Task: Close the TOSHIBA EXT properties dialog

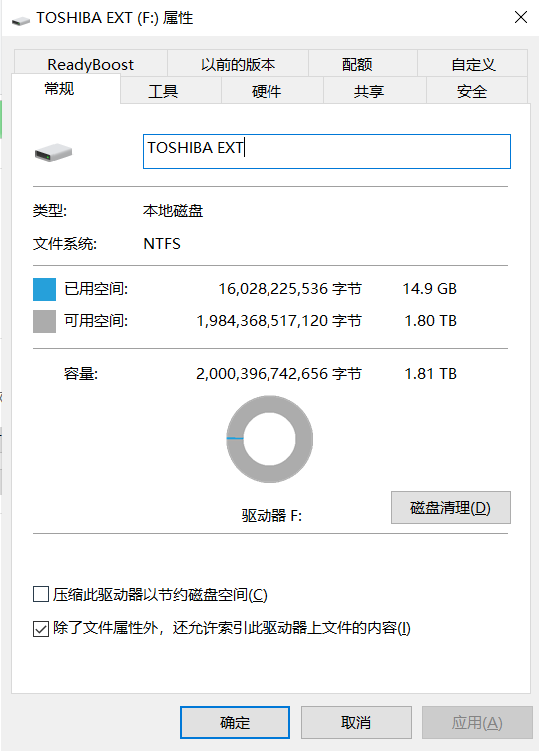Action: [521, 17]
